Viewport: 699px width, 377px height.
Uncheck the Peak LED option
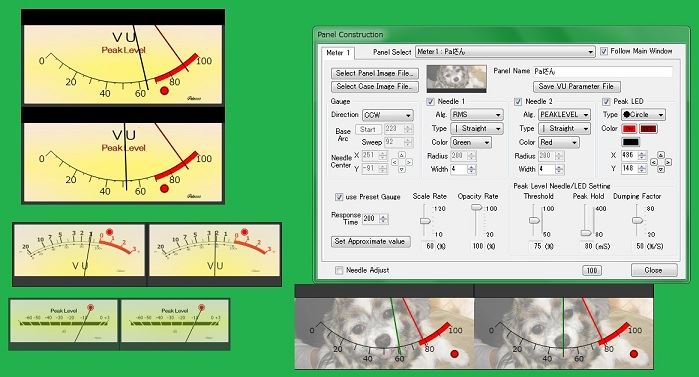(x=606, y=102)
